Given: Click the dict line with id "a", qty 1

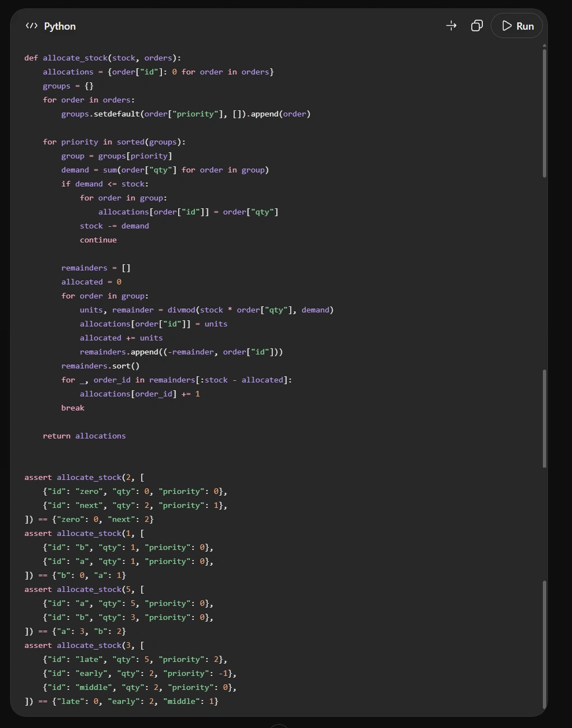Looking at the screenshot, I should click(128, 561).
